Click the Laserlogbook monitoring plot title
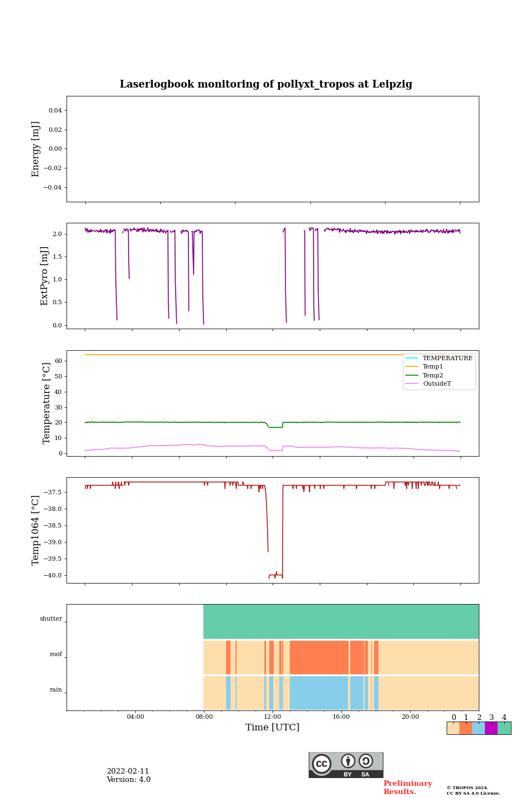The width and height of the screenshot is (532, 798). (266, 84)
